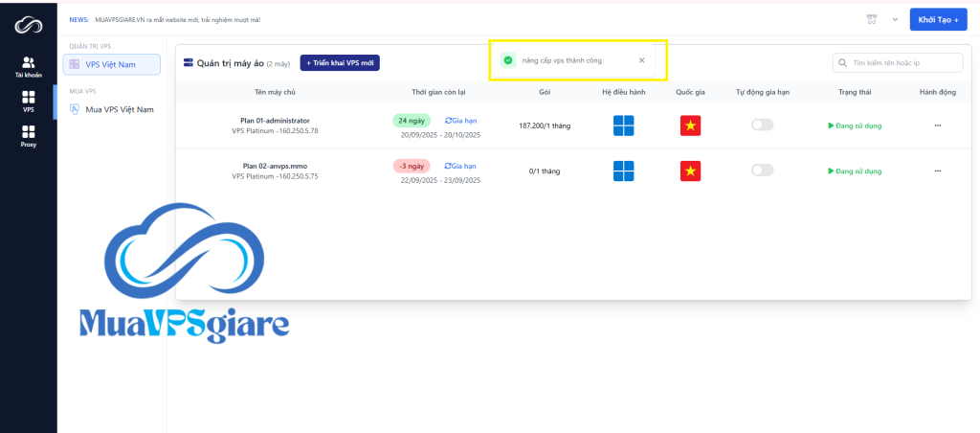Click the cloud logo at top left
The width and height of the screenshot is (980, 433).
coord(28,23)
